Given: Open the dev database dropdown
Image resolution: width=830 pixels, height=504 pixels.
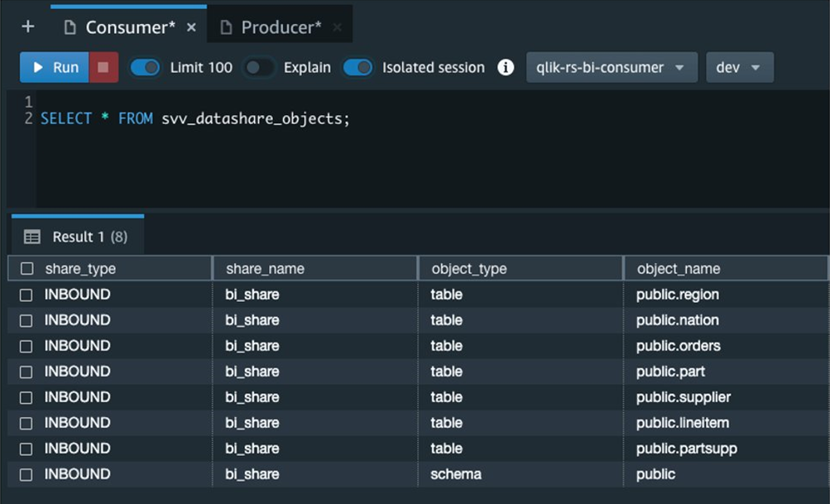Looking at the screenshot, I should [x=739, y=68].
